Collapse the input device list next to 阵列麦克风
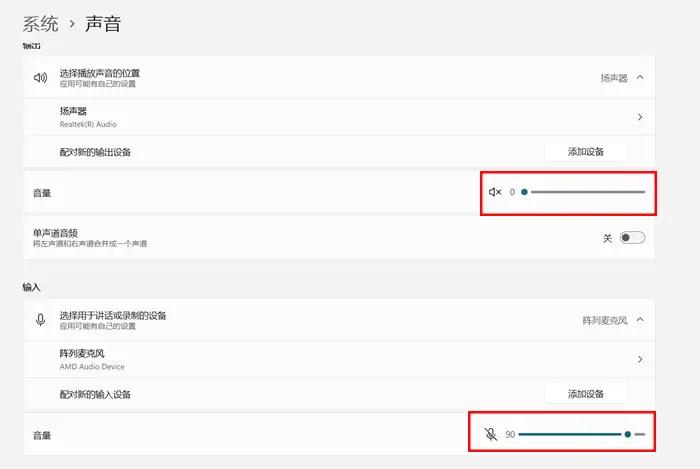This screenshot has width=700, height=469. tap(640, 320)
